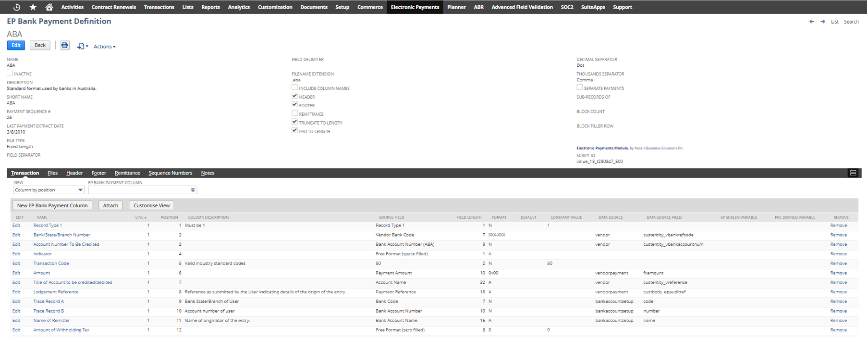
Task: Expand the Actions dropdown menu
Action: [104, 47]
